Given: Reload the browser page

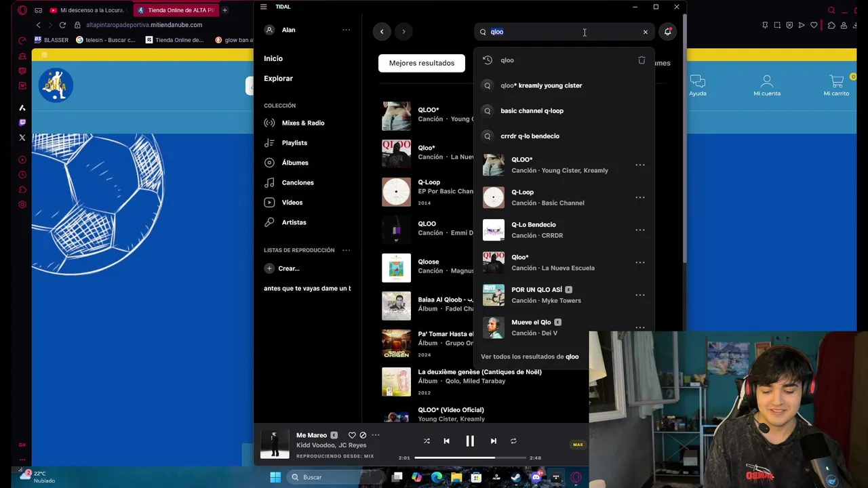Looking at the screenshot, I should click(62, 25).
